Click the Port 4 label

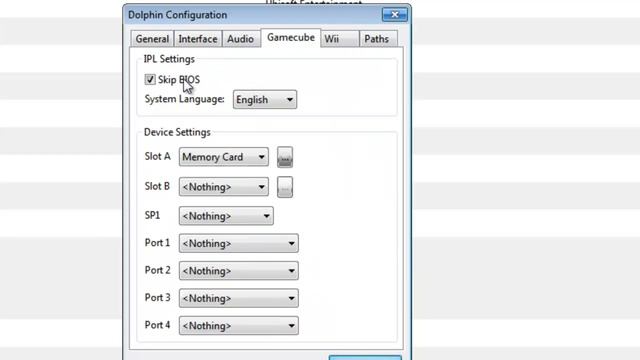[158, 325]
